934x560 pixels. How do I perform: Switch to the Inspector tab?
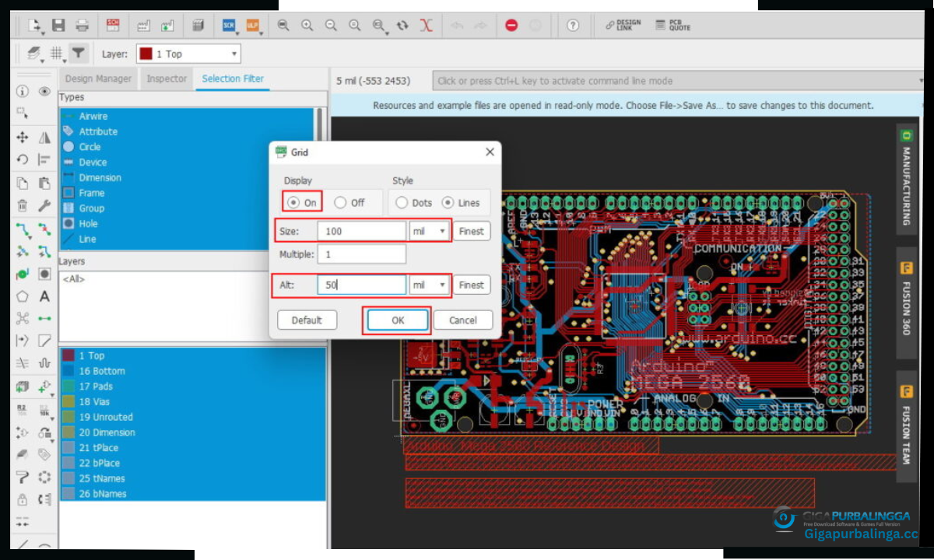[167, 79]
